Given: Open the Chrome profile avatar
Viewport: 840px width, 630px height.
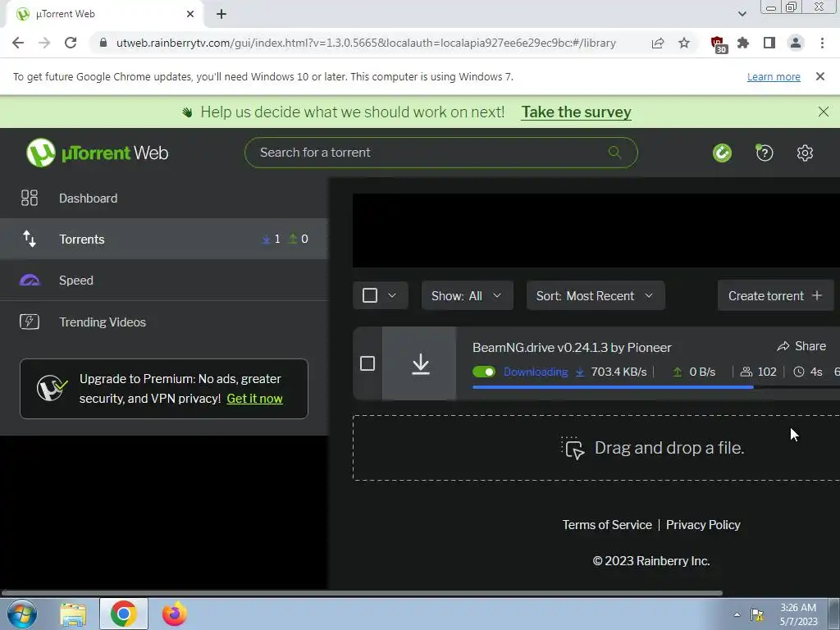Looking at the screenshot, I should click(x=796, y=43).
